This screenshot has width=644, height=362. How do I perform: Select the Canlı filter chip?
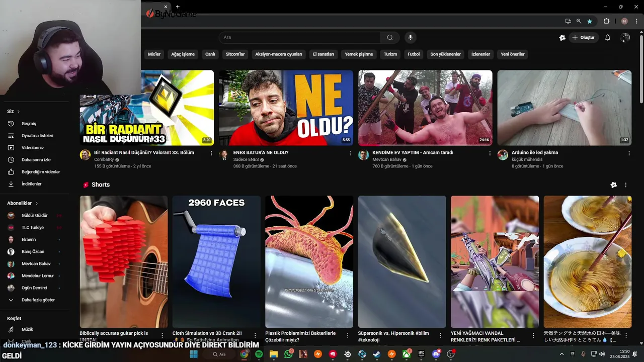[210, 54]
